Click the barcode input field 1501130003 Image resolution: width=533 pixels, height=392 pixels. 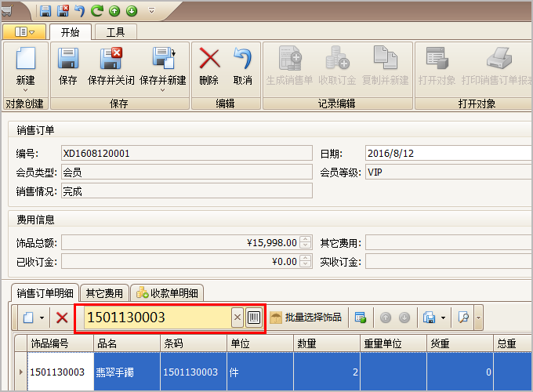[158, 318]
